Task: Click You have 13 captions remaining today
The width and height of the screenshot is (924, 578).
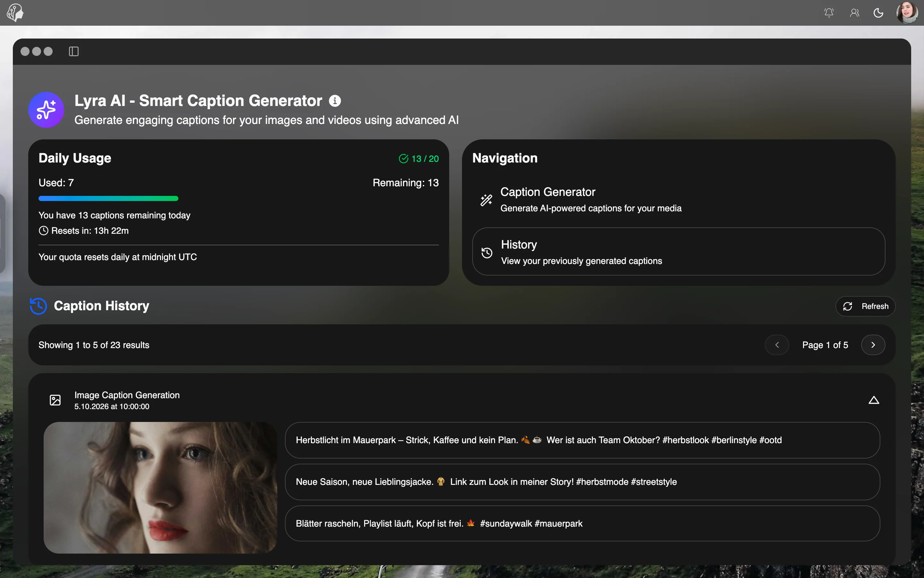Action: 115,215
